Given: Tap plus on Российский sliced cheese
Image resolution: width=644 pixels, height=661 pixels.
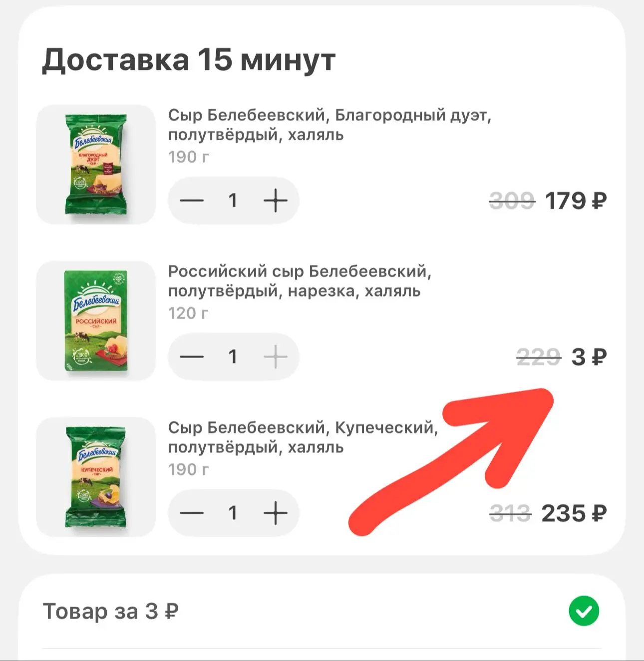Looking at the screenshot, I should tap(275, 357).
